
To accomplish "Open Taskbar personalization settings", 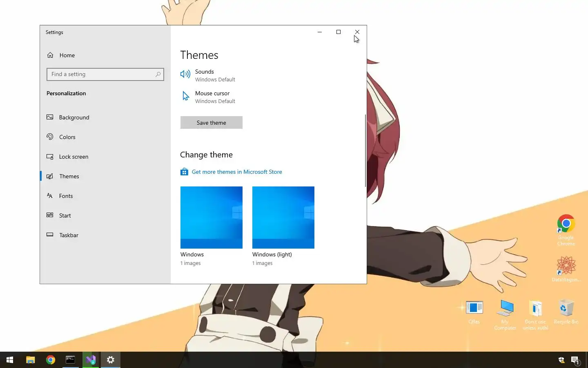I will [x=105, y=235].
